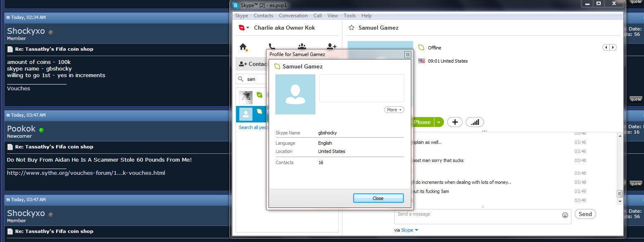Open Skype Home via the house icon

click(x=243, y=47)
